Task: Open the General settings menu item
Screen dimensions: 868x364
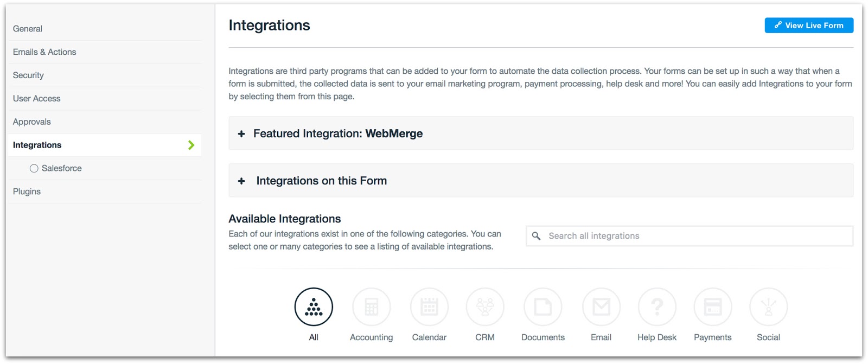Action: click(28, 29)
